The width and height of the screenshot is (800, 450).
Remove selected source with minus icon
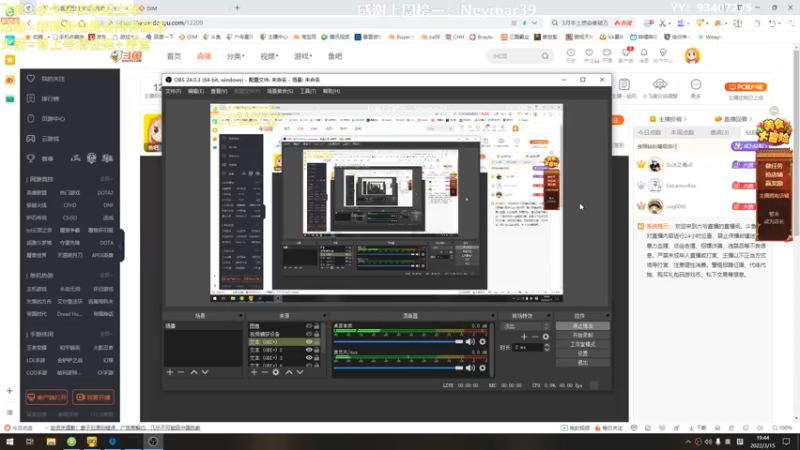point(265,372)
